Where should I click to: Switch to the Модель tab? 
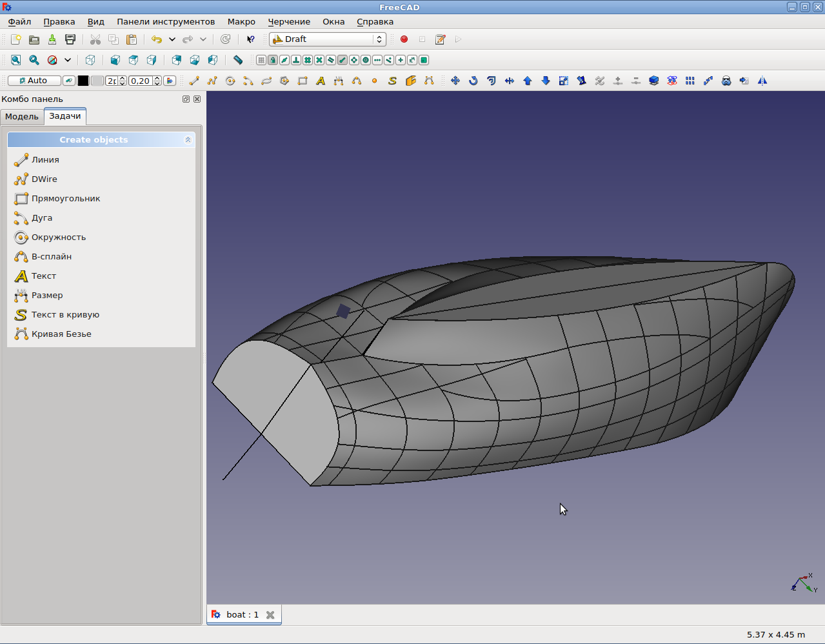point(22,117)
